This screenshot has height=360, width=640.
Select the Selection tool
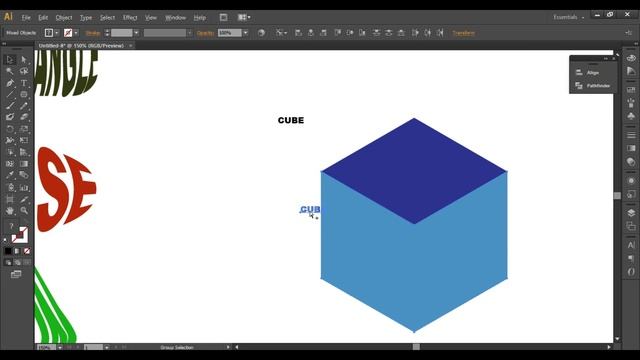[x=10, y=60]
